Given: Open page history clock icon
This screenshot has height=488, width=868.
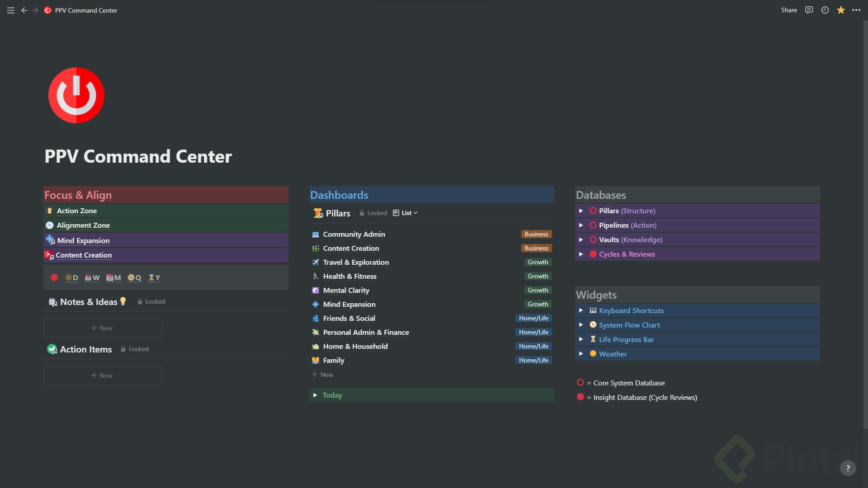Looking at the screenshot, I should [x=825, y=10].
